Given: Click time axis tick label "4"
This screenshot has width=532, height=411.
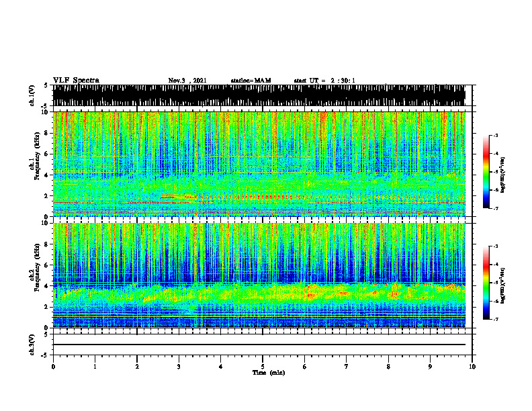Looking at the screenshot, I should (221, 367).
